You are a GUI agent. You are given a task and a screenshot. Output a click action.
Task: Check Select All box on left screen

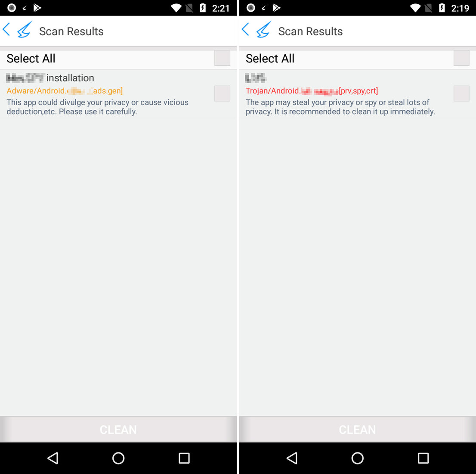pos(222,58)
